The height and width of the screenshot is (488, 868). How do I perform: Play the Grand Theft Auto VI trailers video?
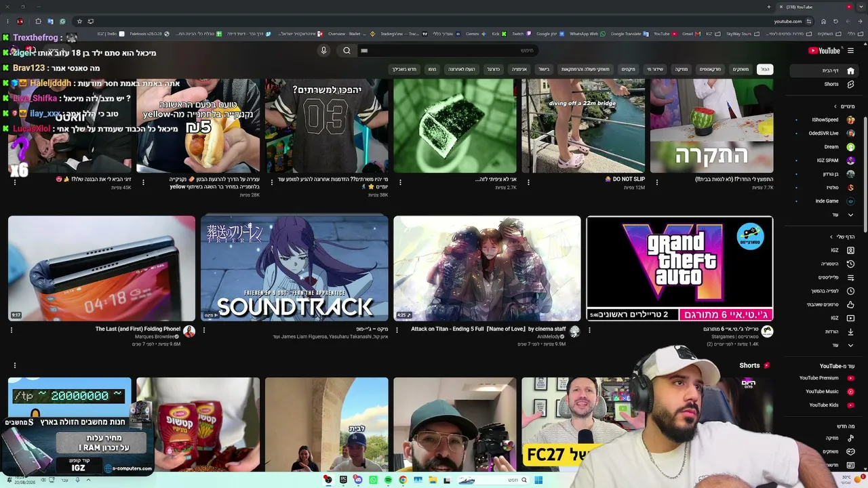pyautogui.click(x=679, y=268)
